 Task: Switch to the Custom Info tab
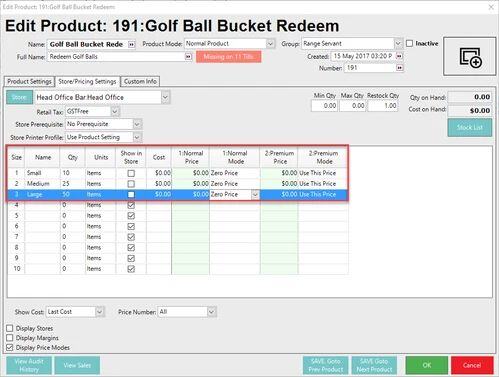[140, 81]
